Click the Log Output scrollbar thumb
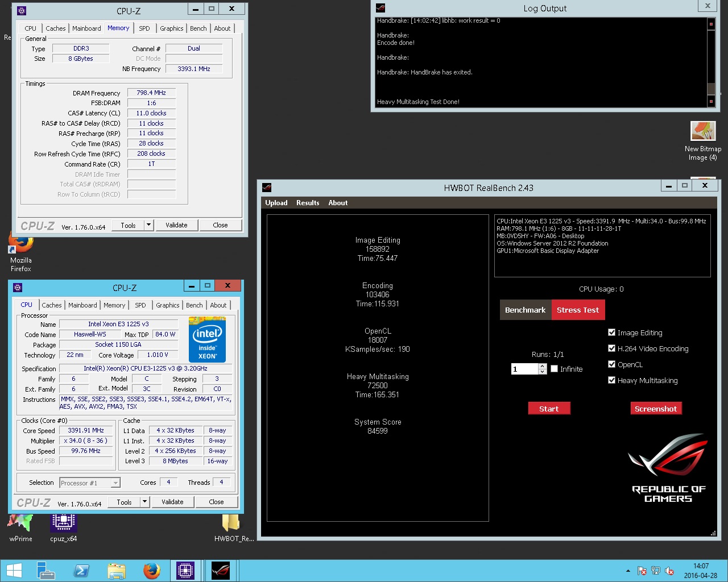This screenshot has height=582, width=728. pyautogui.click(x=711, y=89)
